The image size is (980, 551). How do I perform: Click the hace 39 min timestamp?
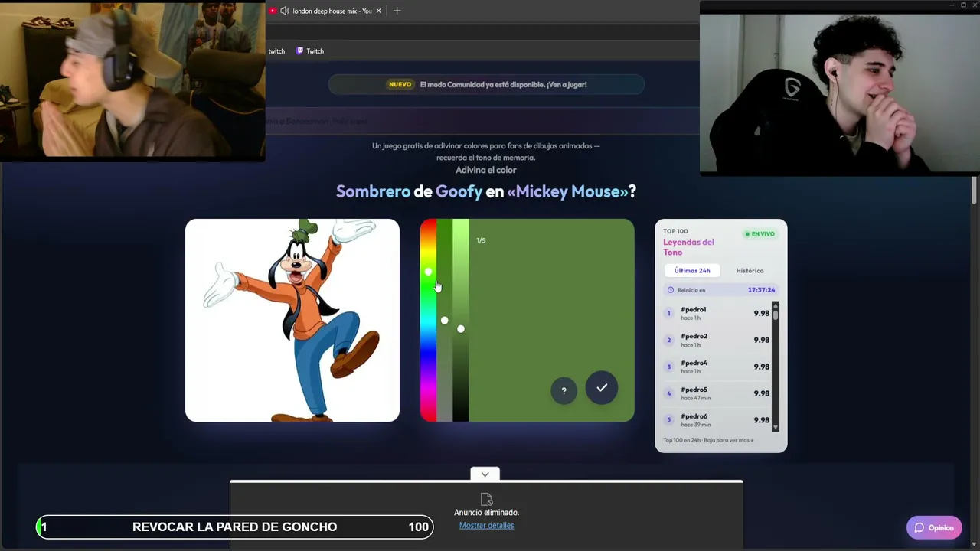[x=696, y=425]
